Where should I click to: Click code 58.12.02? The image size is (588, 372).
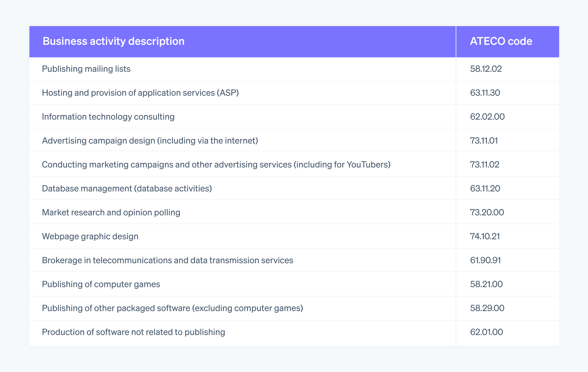[486, 69]
